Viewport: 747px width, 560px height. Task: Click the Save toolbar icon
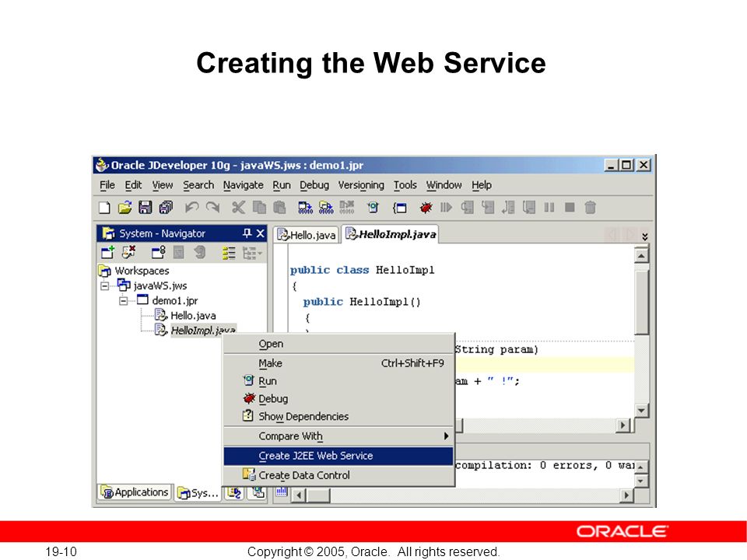tap(146, 208)
